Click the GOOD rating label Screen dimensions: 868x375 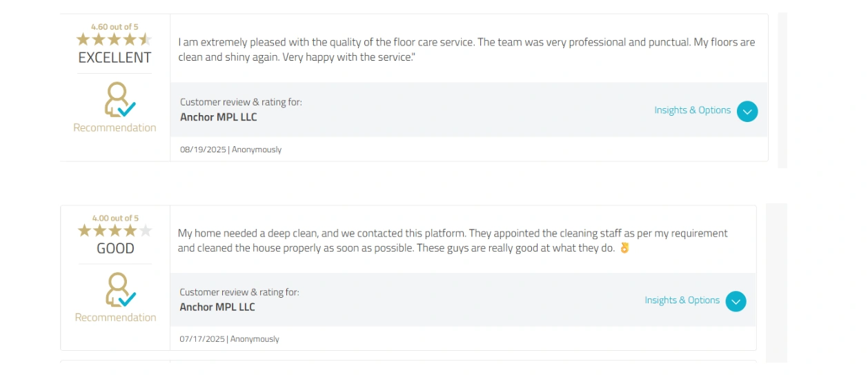pyautogui.click(x=115, y=249)
